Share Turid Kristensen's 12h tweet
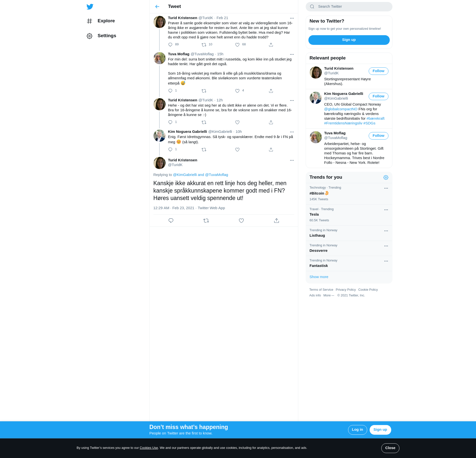 271,122
